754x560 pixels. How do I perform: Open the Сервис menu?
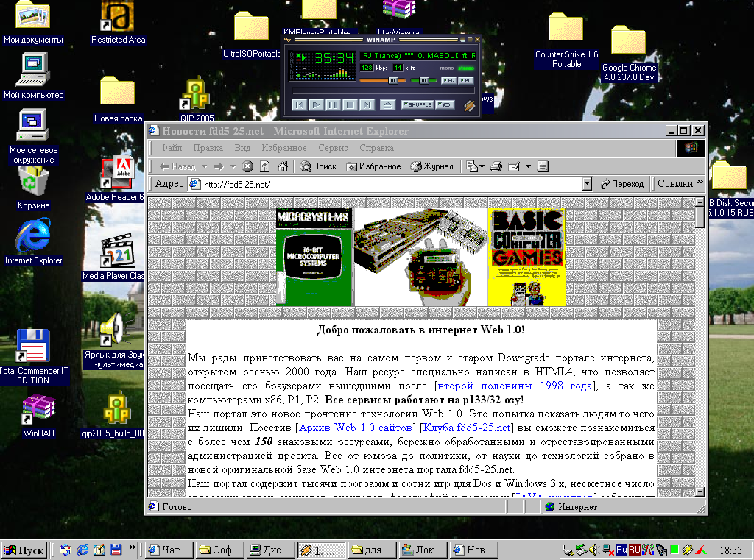[333, 148]
